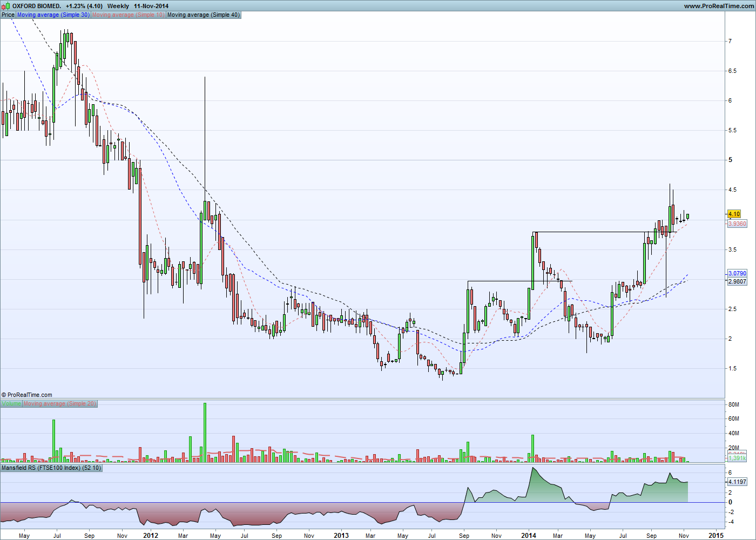Click the 2012 year label on time axis
The image size is (756, 540).
pyautogui.click(x=151, y=536)
